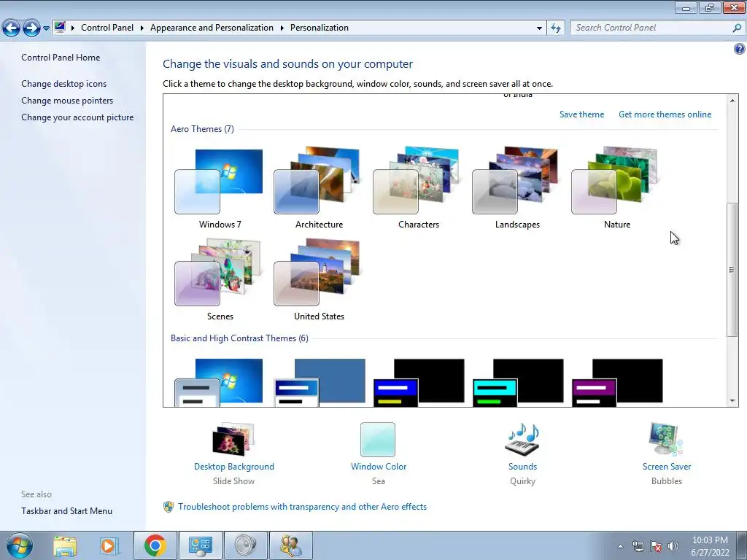The width and height of the screenshot is (747, 560).
Task: Open recent pages dropdown arrow
Action: click(x=46, y=28)
